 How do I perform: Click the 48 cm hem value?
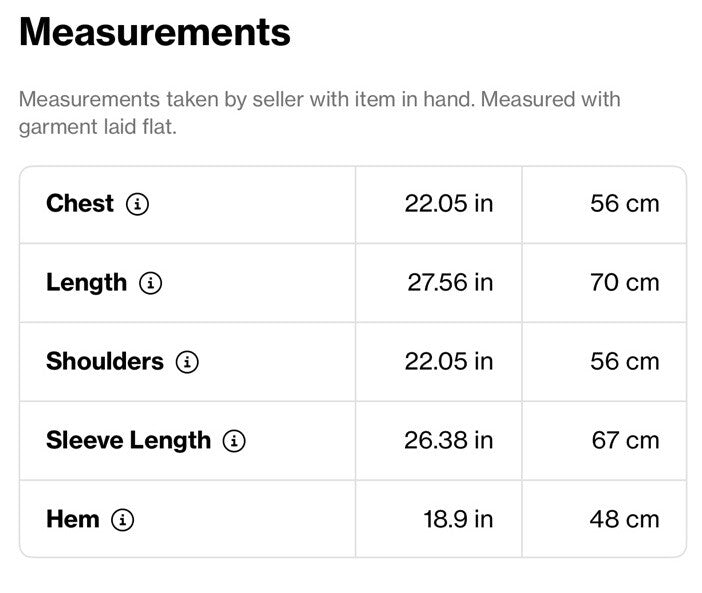[625, 520]
